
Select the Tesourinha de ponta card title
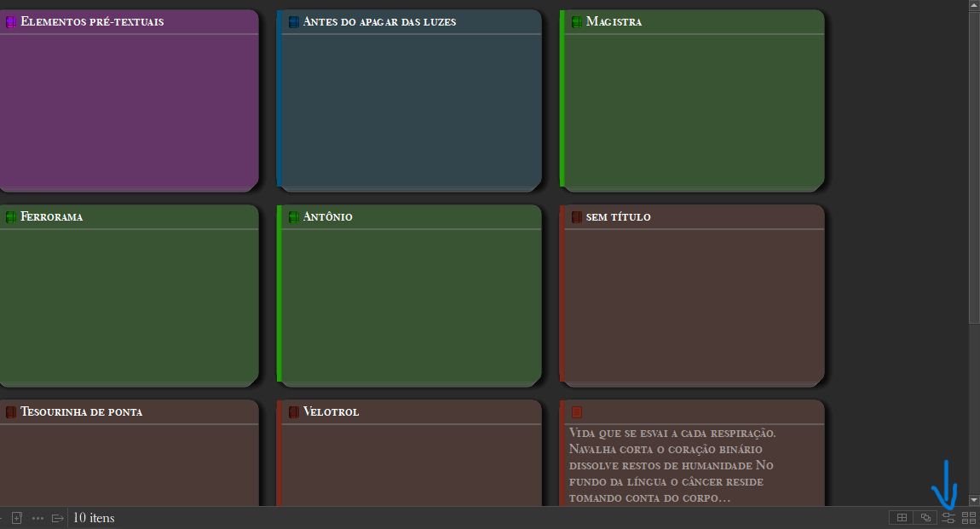point(81,412)
